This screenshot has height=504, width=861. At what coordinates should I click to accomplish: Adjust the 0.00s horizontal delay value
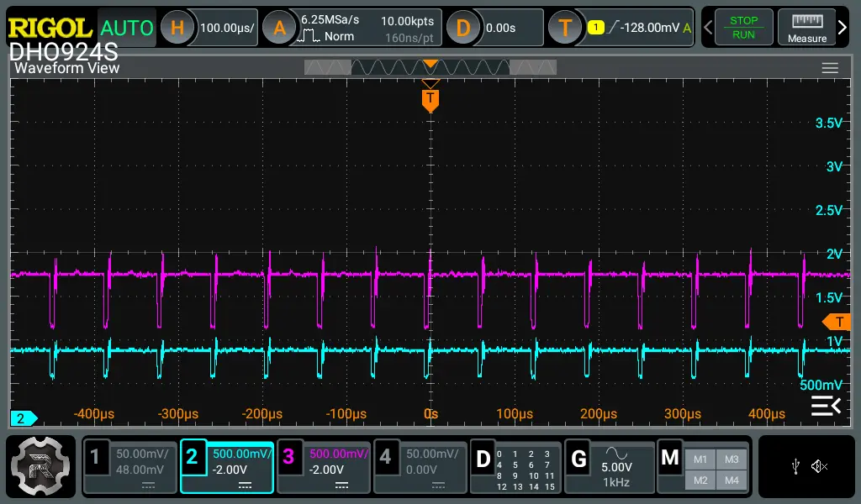click(x=500, y=28)
